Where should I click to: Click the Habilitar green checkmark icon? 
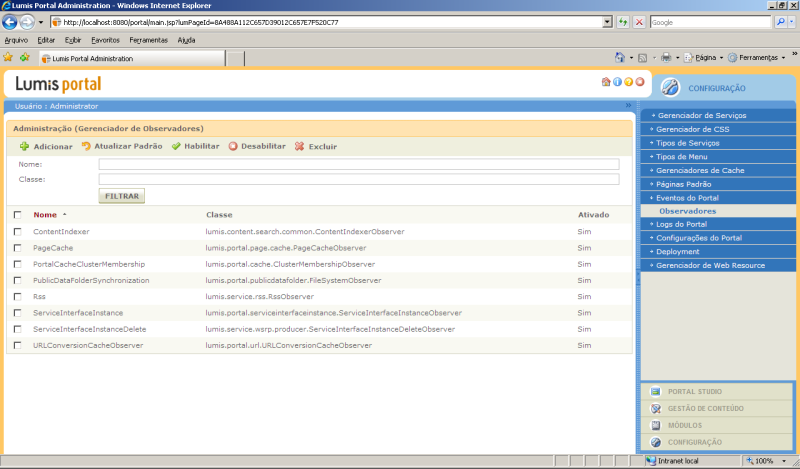(176, 146)
